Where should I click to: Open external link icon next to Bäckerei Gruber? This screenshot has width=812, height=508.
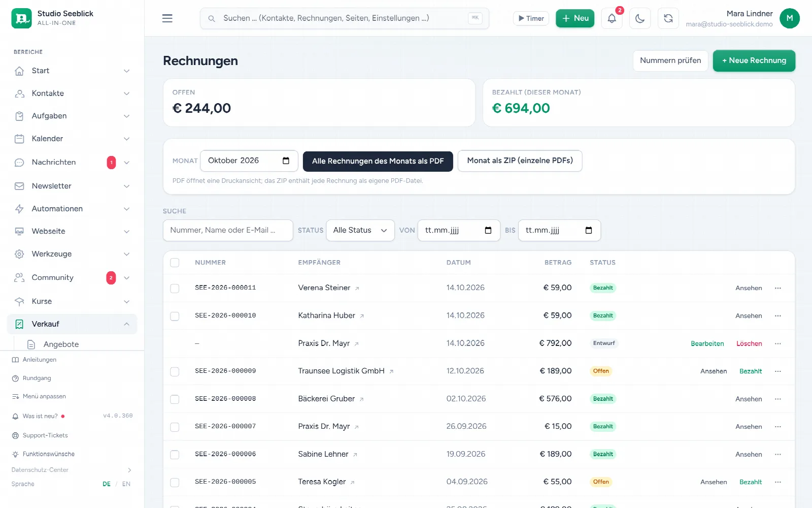(362, 399)
